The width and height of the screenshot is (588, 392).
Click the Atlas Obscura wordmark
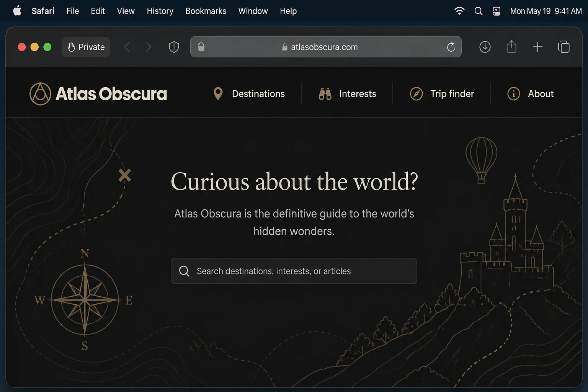coord(111,94)
